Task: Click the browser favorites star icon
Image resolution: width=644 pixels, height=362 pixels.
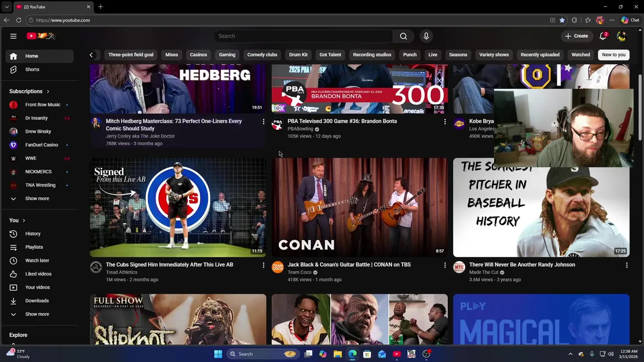Action: point(562,20)
